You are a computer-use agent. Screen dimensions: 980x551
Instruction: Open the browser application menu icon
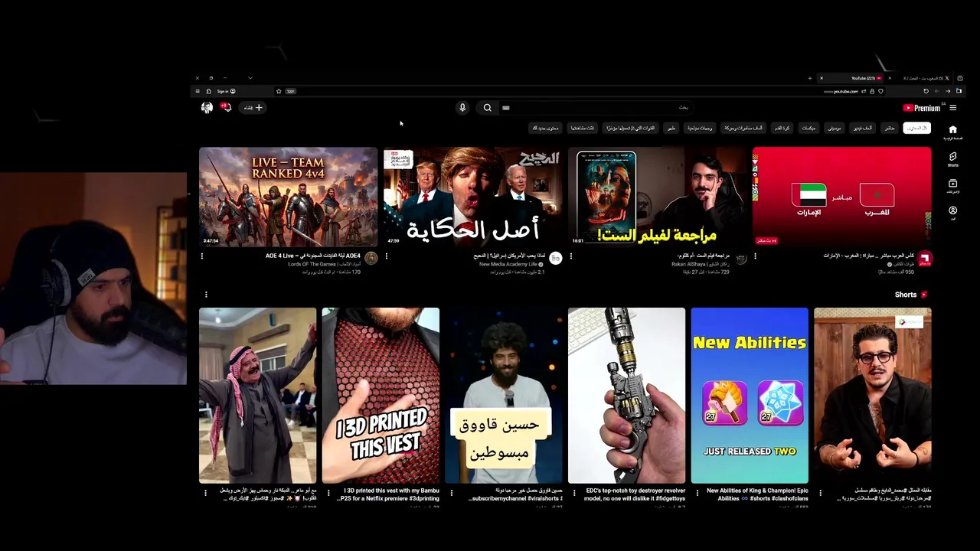(197, 91)
